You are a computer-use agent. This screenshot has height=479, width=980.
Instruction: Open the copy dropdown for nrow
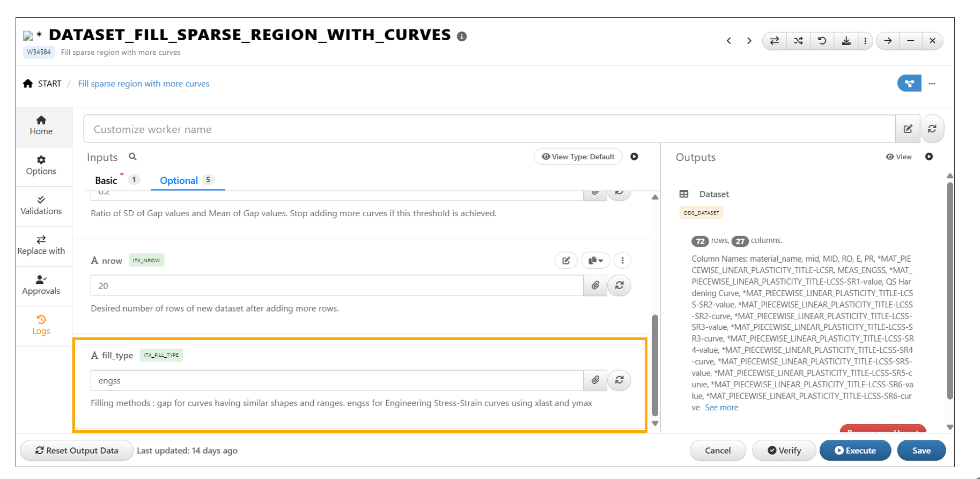(595, 261)
